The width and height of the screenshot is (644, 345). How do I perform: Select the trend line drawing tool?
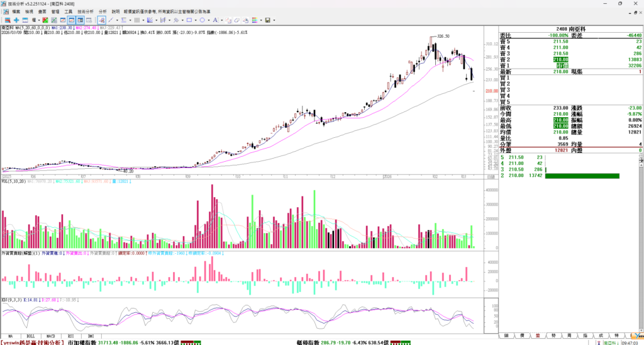pos(111,20)
